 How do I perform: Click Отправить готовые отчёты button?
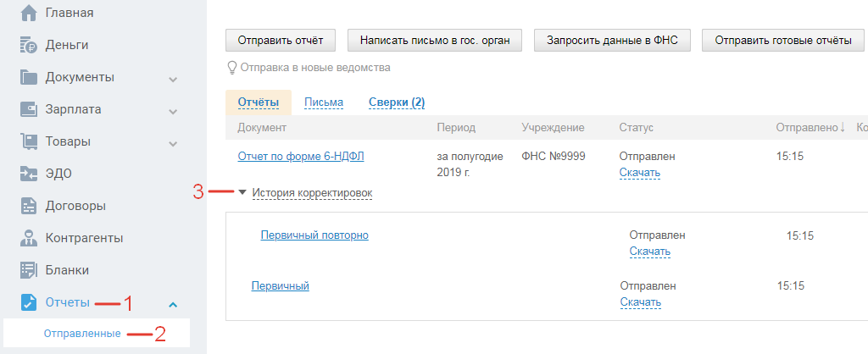pos(783,40)
